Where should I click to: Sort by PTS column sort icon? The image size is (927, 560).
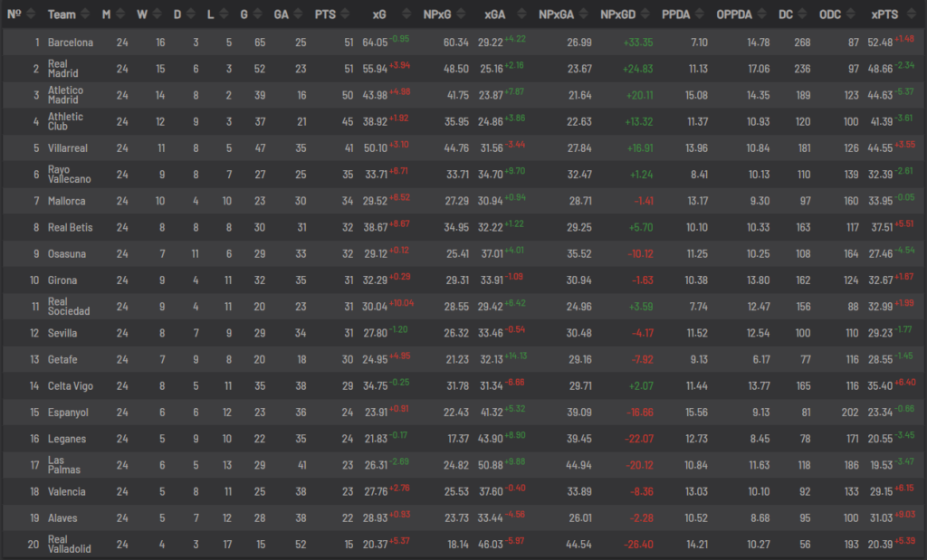345,14
